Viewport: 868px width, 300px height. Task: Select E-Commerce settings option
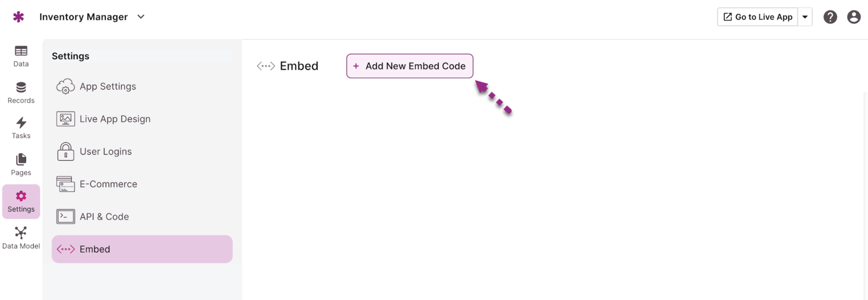(x=108, y=184)
